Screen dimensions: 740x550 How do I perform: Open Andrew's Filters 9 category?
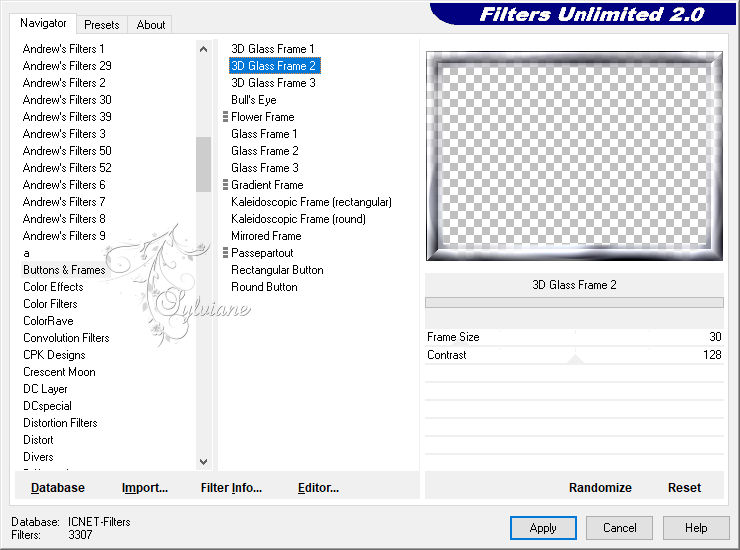64,236
